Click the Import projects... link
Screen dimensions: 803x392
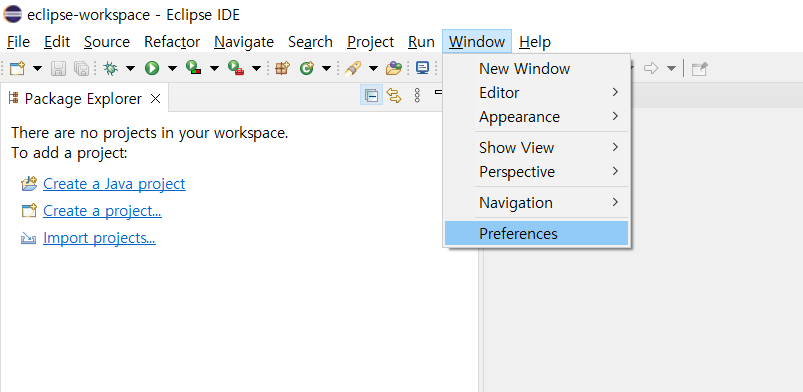(x=99, y=238)
